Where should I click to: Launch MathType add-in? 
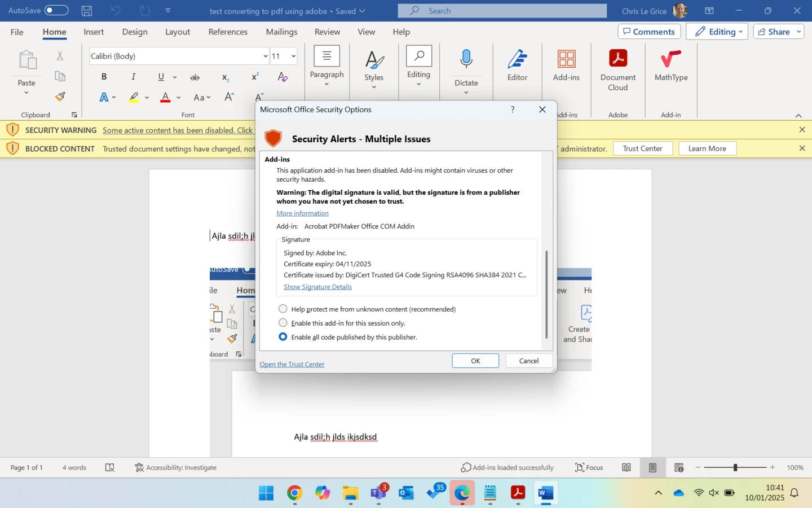pyautogui.click(x=671, y=65)
